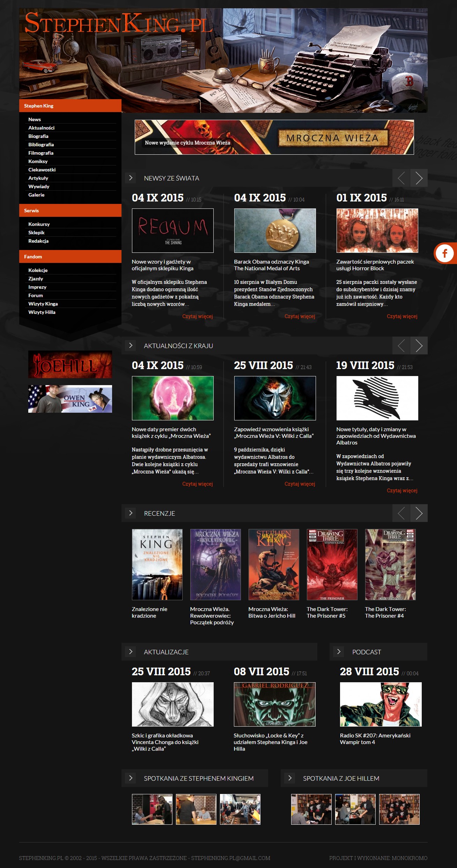
Task: Open Konkursy in the Serwis menu
Action: pyautogui.click(x=39, y=224)
